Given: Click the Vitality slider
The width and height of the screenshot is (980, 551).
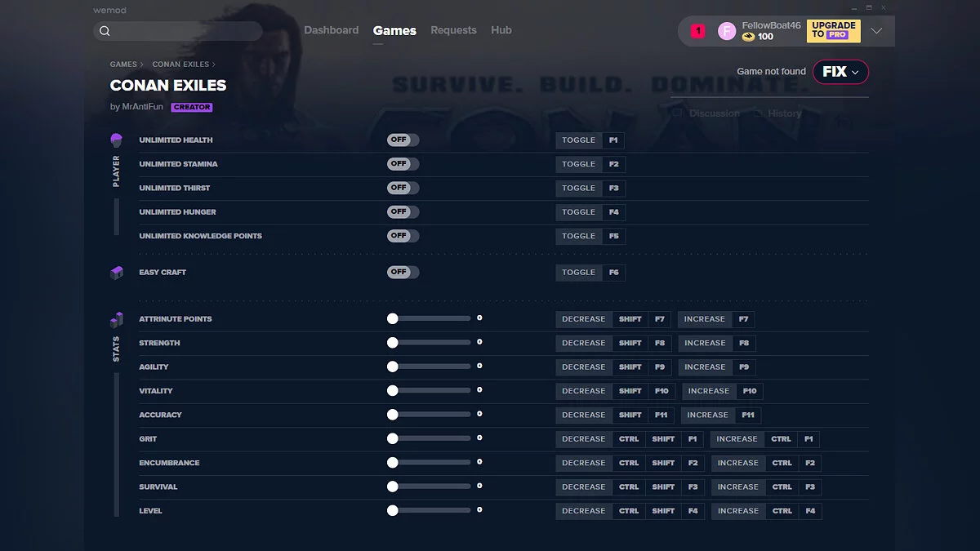Looking at the screenshot, I should pos(430,391).
